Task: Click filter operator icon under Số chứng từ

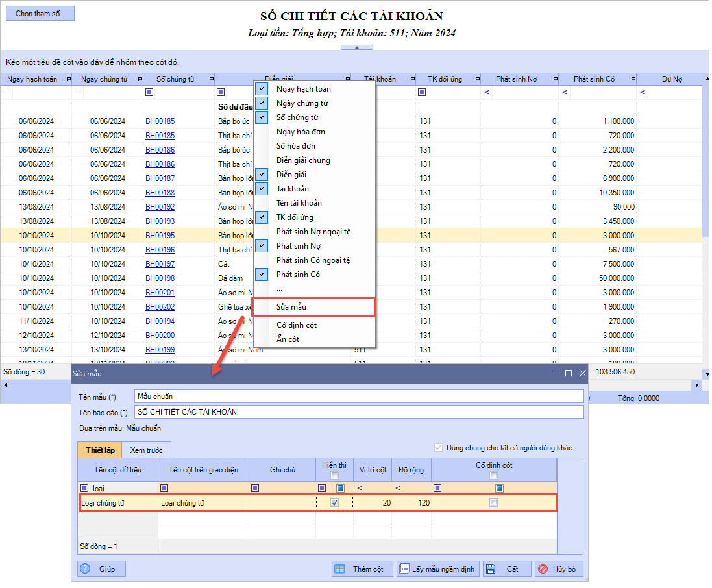Action: (149, 93)
